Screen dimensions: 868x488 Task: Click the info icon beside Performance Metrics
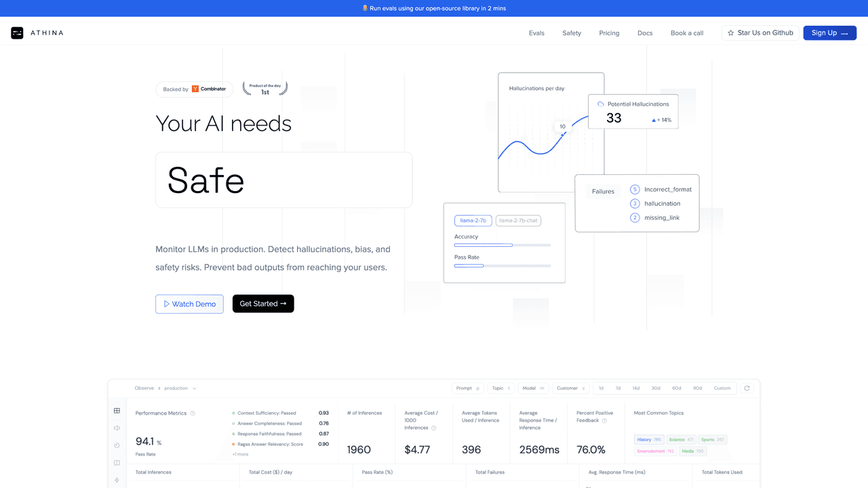tap(193, 413)
